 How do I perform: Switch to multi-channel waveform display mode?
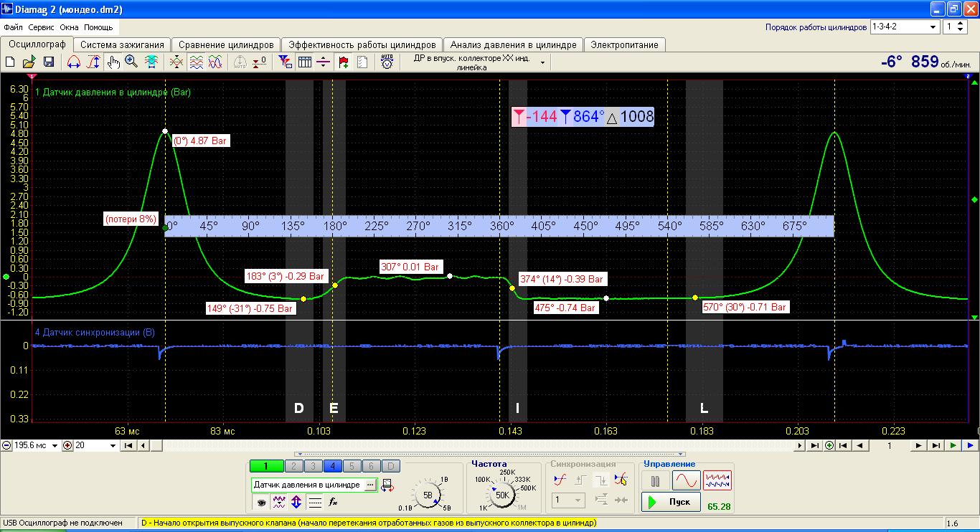[717, 480]
